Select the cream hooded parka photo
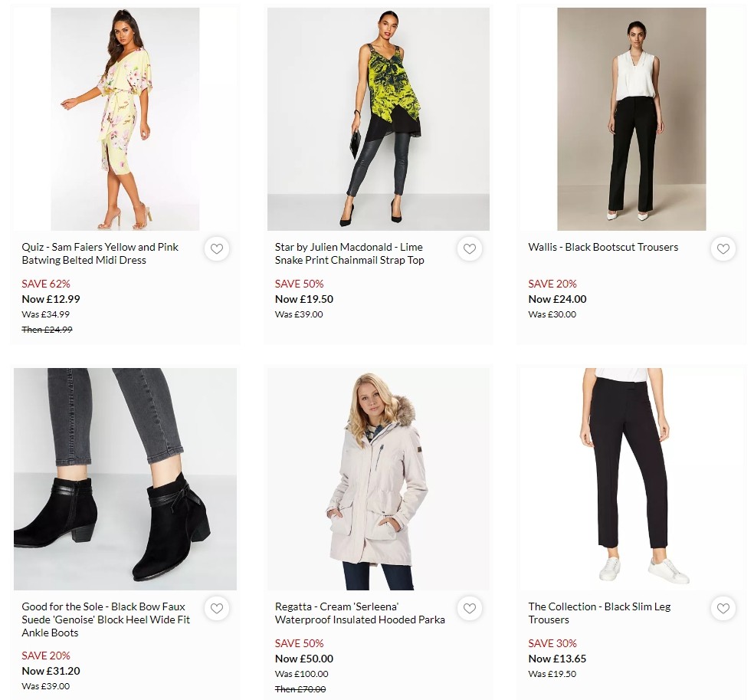This screenshot has width=754, height=700. 378,477
